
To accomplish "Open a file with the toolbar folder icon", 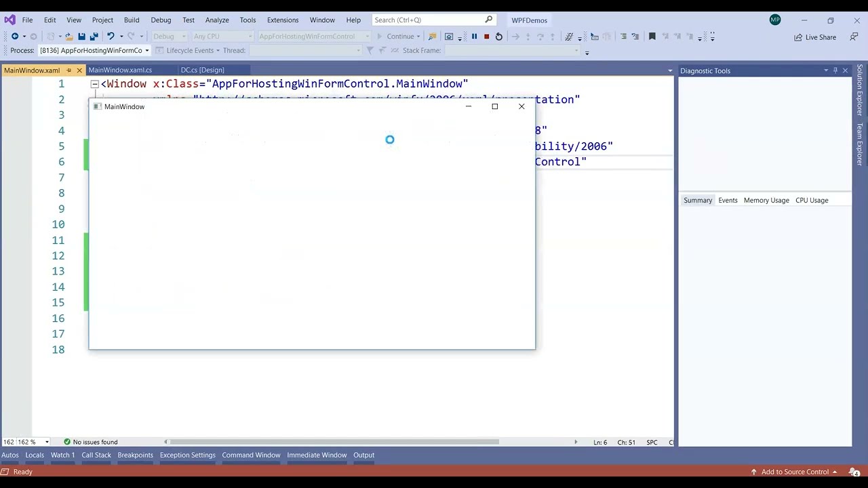I will [70, 37].
